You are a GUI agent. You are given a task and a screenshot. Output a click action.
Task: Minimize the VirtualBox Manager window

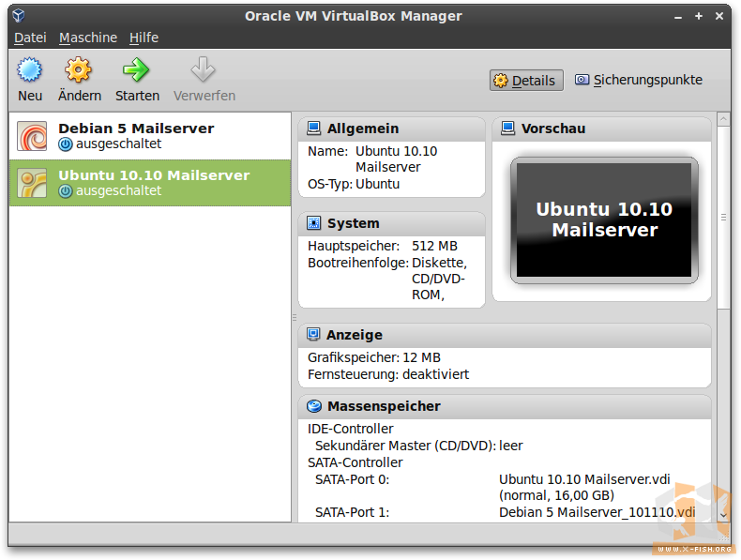(678, 17)
